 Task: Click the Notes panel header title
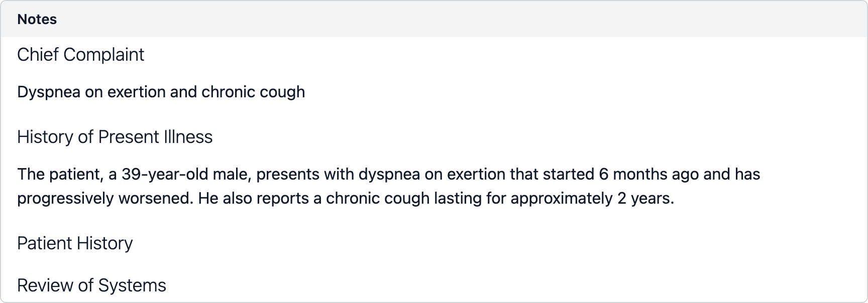click(37, 19)
